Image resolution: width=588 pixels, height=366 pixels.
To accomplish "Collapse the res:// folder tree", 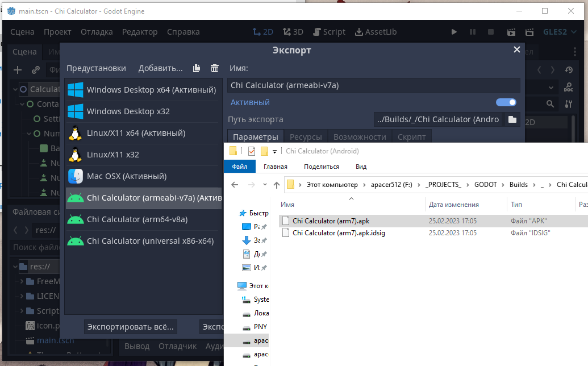I will [15, 267].
